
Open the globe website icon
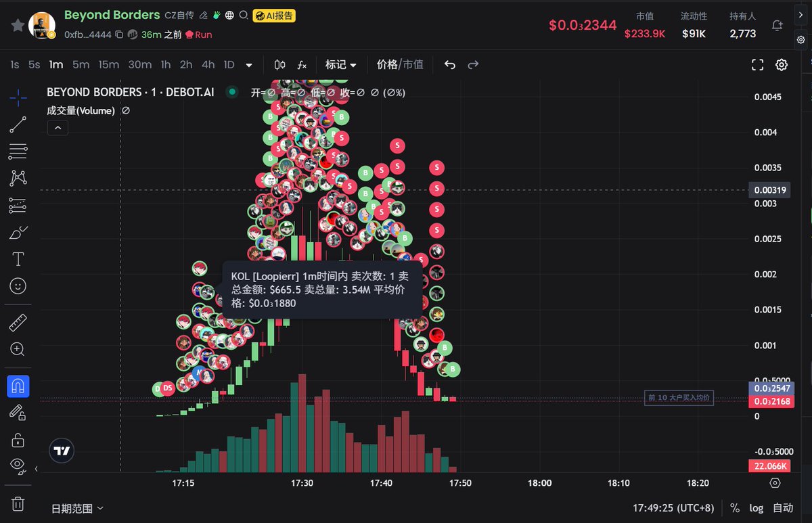(x=230, y=15)
